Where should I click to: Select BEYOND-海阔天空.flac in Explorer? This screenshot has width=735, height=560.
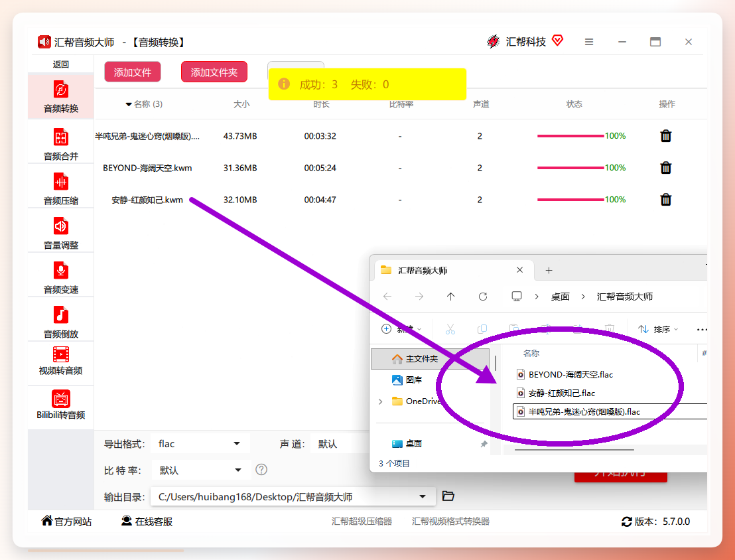(x=565, y=375)
